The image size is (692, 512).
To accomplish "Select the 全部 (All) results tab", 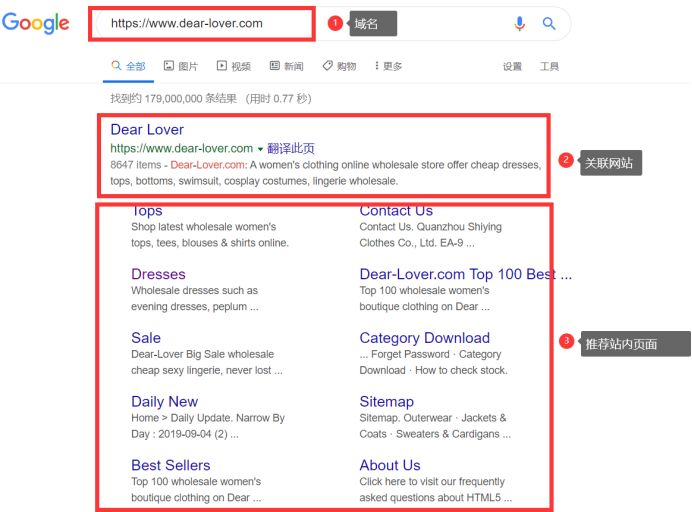I will (x=128, y=66).
